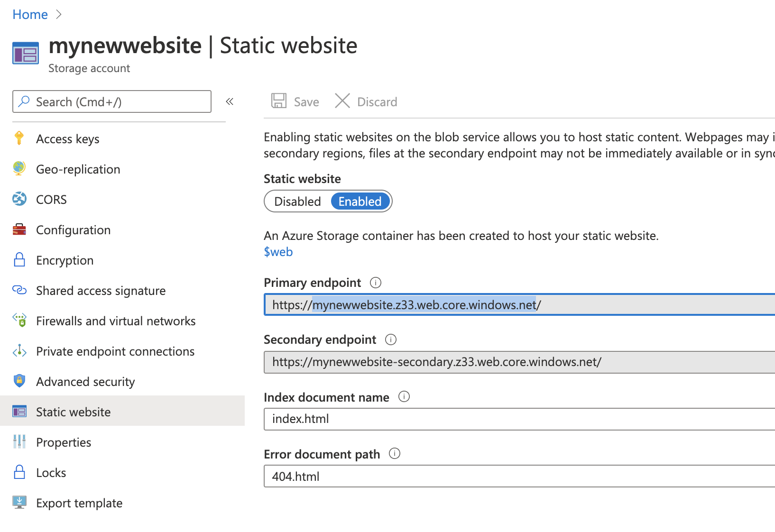Screen dimensions: 775x532
Task: Show info tooltip for Primary endpoint
Action: point(376,283)
